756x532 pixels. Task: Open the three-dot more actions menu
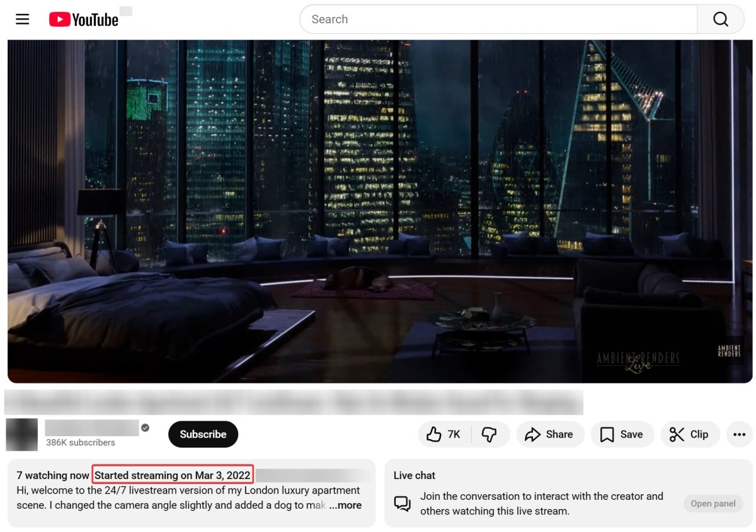[739, 434]
